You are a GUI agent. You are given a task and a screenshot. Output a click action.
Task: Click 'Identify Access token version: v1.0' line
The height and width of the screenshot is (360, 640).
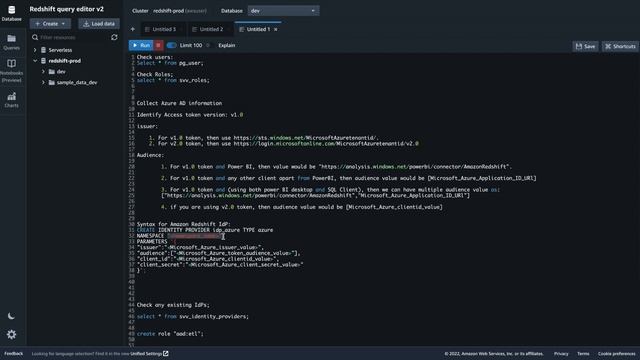pos(190,115)
